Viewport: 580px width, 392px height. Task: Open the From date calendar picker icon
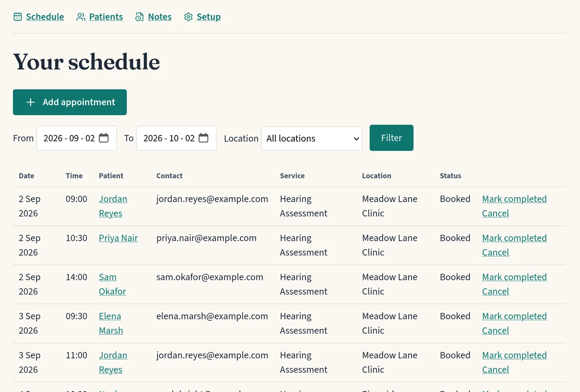coord(104,138)
